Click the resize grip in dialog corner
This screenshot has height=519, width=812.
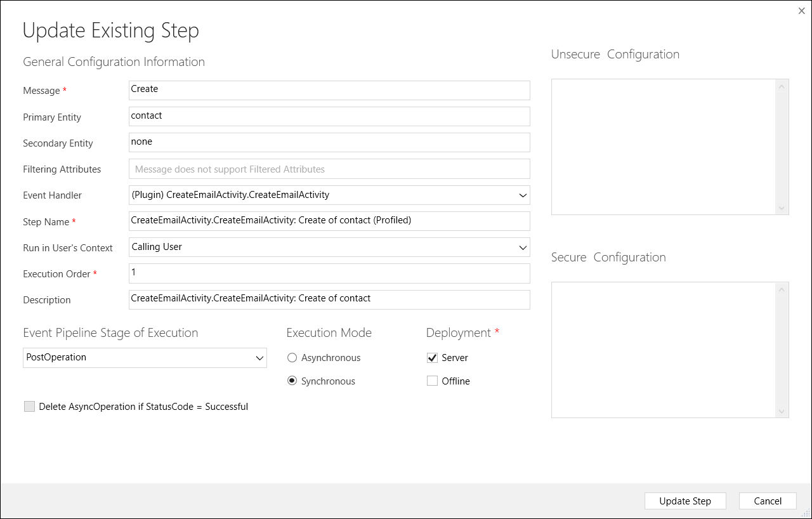[x=806, y=513]
